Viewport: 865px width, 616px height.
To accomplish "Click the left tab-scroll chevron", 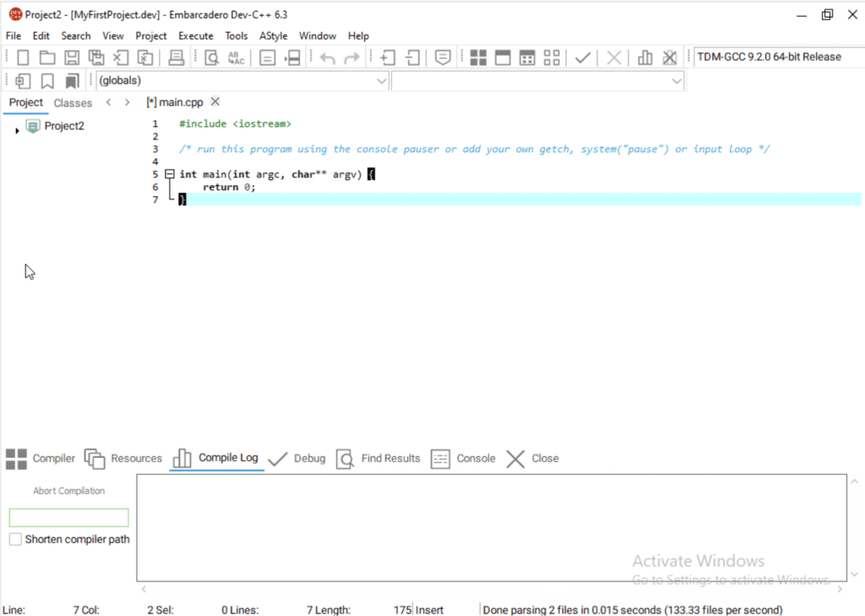I will pos(109,102).
